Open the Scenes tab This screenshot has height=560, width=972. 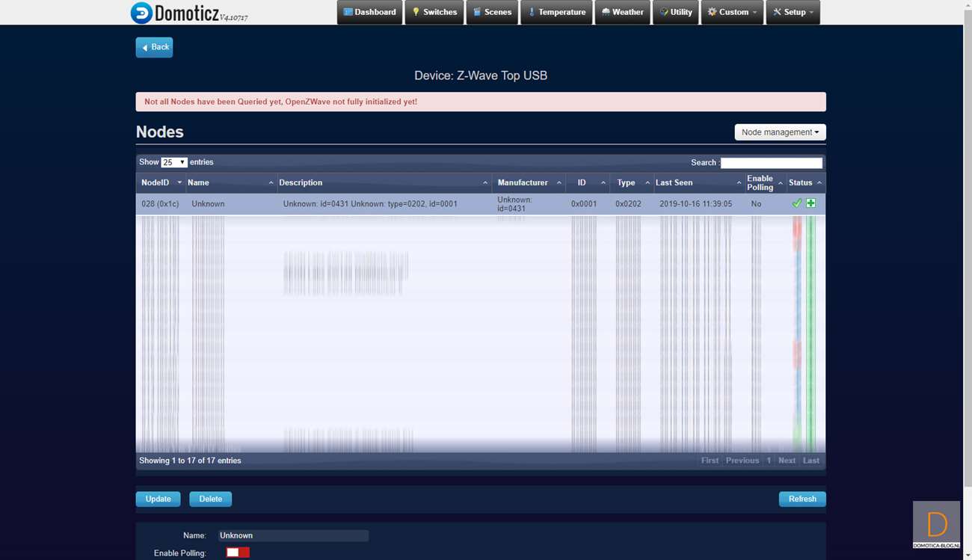[x=492, y=12]
